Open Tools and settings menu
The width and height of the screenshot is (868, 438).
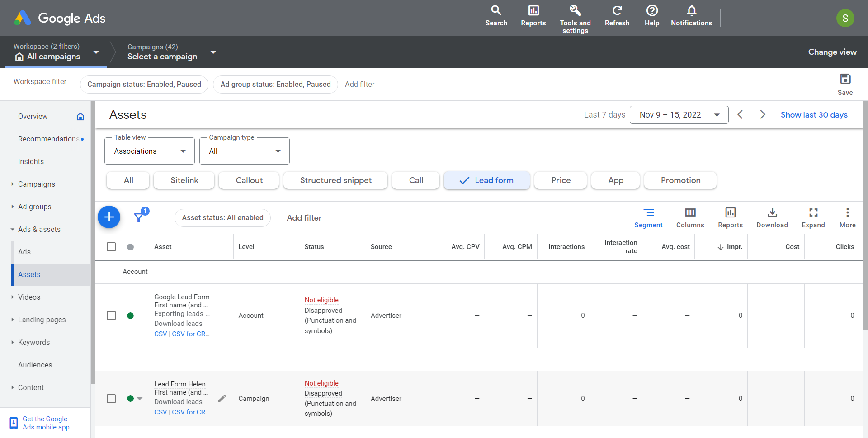click(575, 19)
